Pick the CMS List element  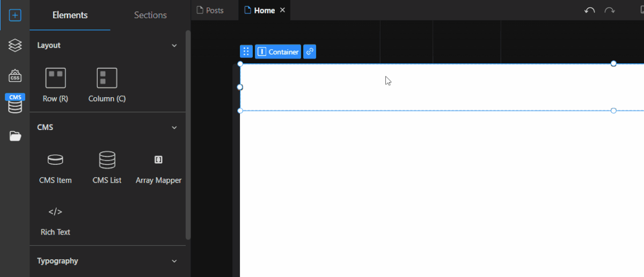107,167
